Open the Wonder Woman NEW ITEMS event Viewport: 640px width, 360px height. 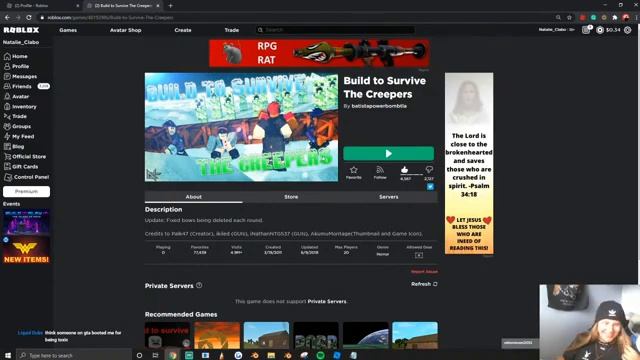click(27, 250)
